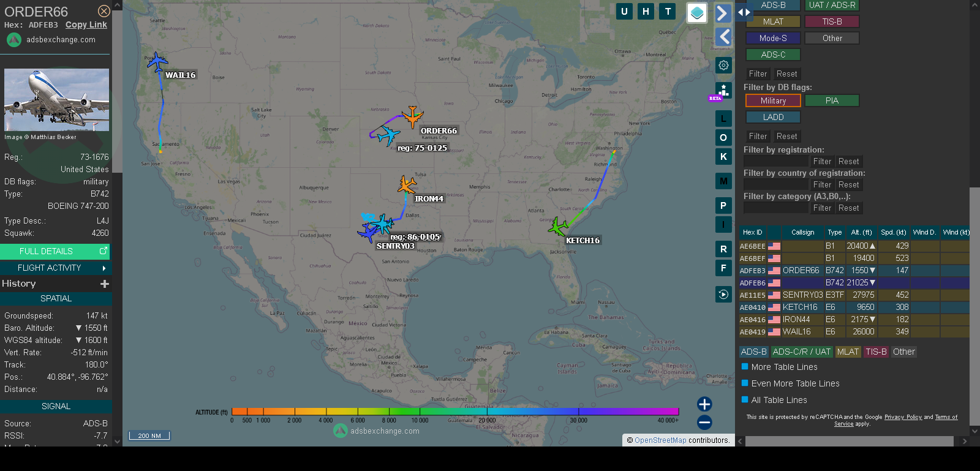Click info panel scroll up arrow
The image size is (980, 471).
tap(117, 5)
